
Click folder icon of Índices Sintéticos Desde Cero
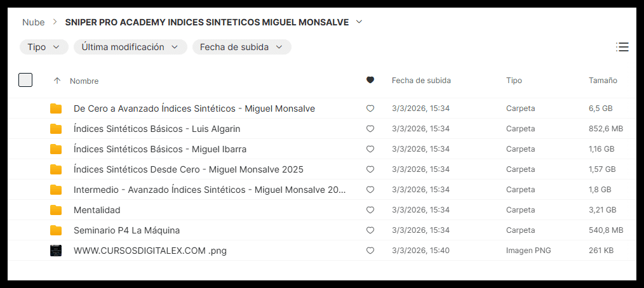[x=56, y=169]
